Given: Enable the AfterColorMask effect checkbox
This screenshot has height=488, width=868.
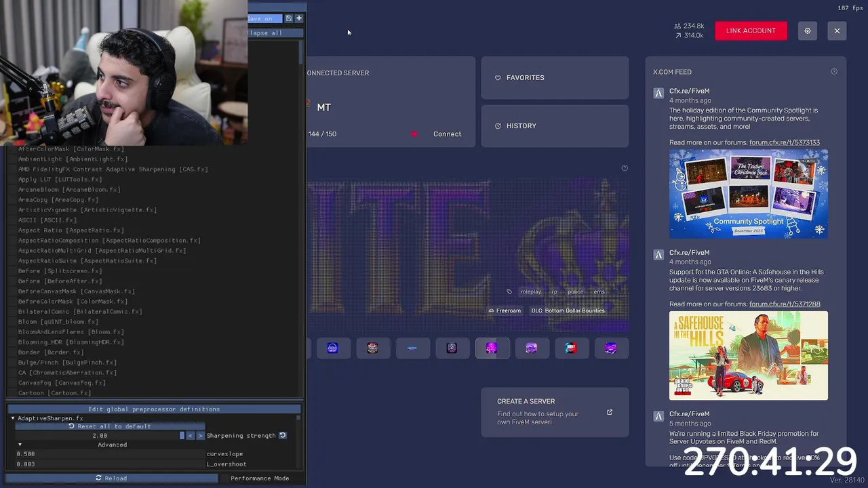Looking at the screenshot, I should (x=12, y=149).
